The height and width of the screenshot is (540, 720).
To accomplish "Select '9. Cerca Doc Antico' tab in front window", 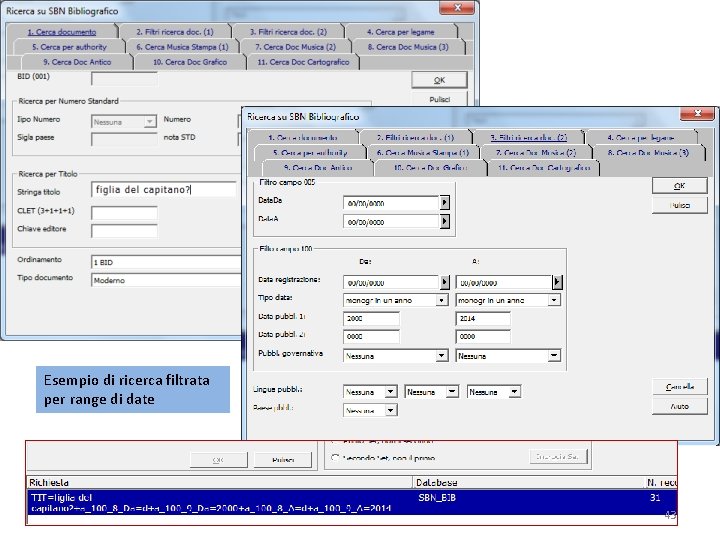I will pos(318,168).
